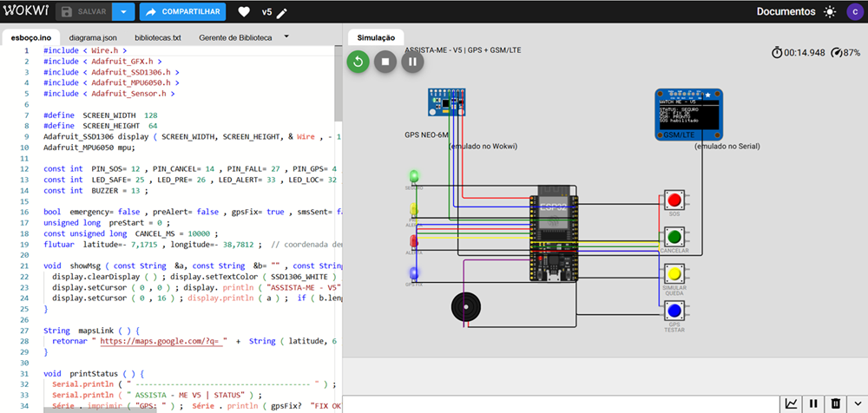
Task: Click '(emulado no Wokwi)' label
Action: 483,147
